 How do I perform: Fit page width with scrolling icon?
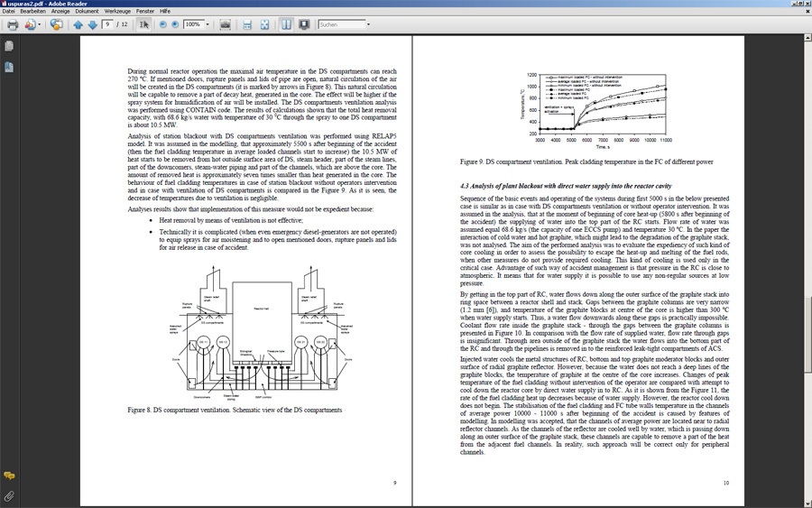click(247, 24)
